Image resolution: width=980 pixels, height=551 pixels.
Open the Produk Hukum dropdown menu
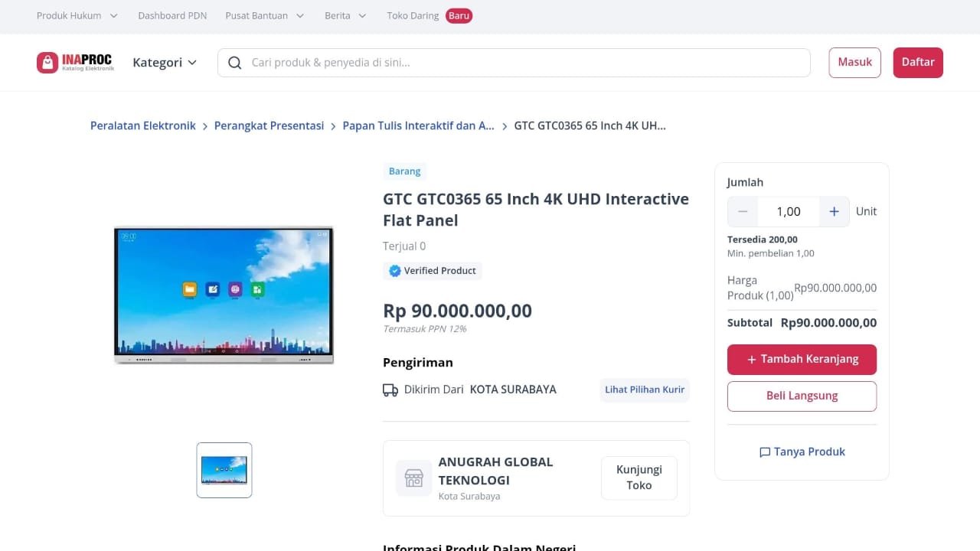pos(77,15)
